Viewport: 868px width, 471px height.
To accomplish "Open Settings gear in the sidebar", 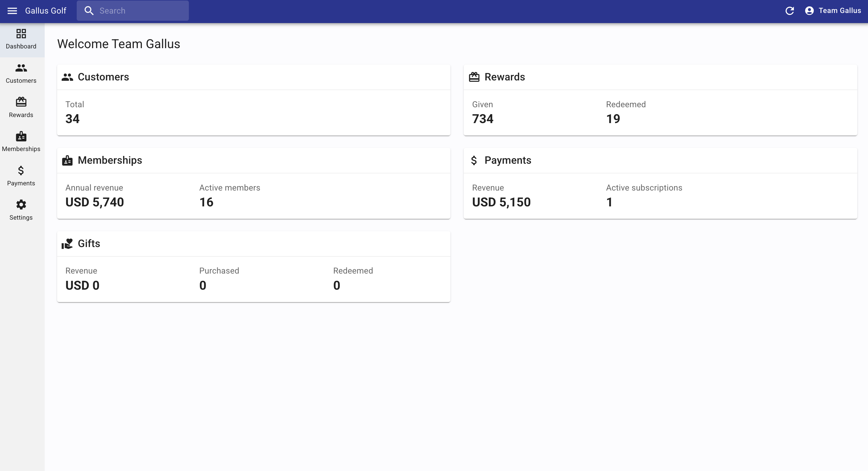I will click(x=21, y=210).
